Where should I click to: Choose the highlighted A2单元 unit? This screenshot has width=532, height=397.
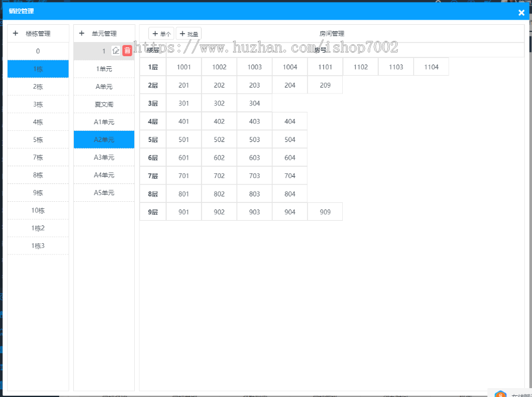tap(104, 140)
